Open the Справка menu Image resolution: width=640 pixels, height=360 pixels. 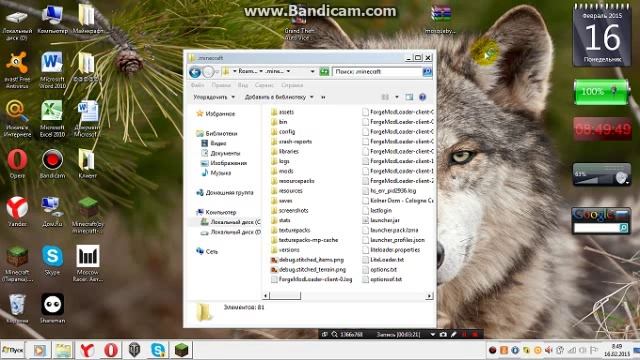click(x=292, y=85)
